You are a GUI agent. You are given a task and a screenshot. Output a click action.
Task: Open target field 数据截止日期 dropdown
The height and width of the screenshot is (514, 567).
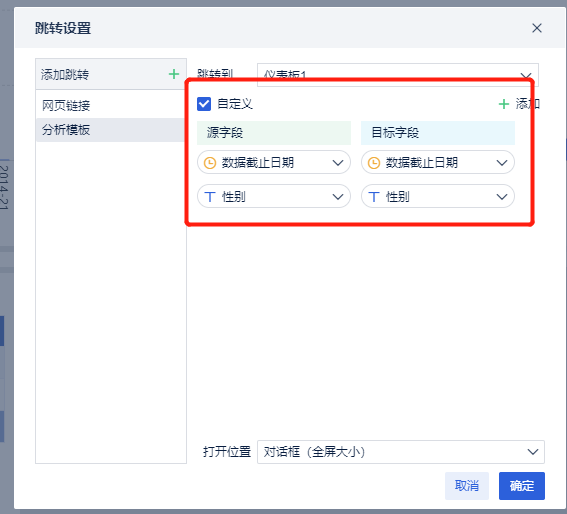coord(438,162)
